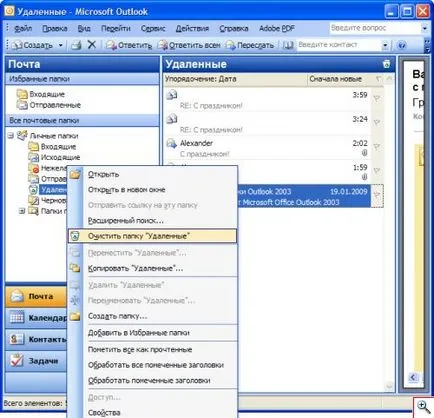Click Ответить всем reply all button
Viewport: 434px width, 418px height.
coord(189,45)
